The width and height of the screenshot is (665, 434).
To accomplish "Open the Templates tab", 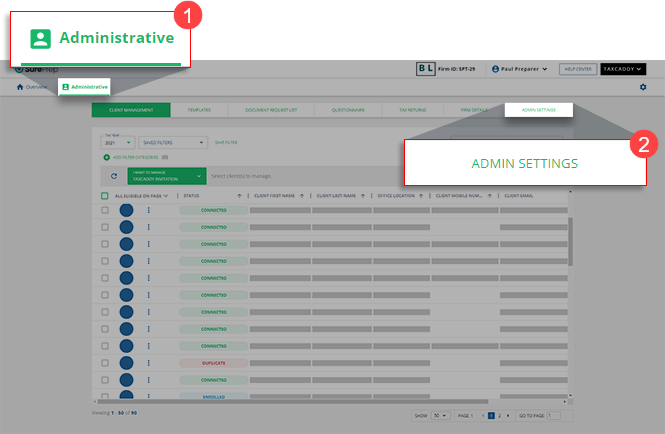I will (x=199, y=109).
